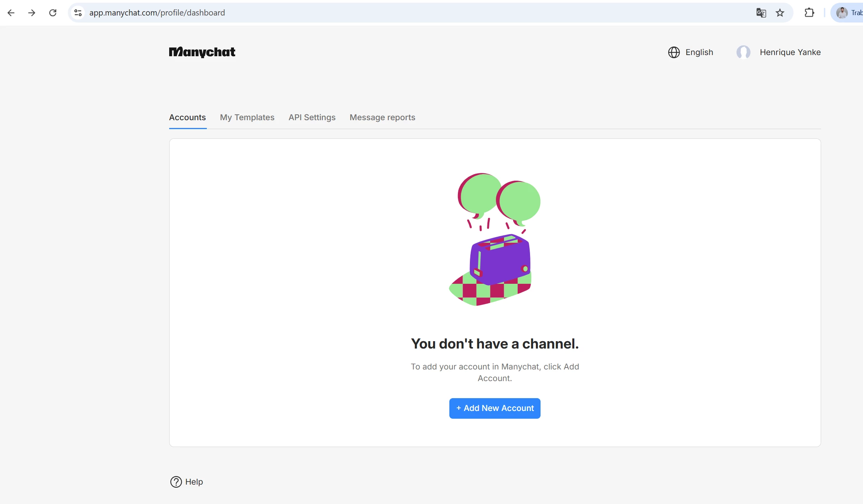The width and height of the screenshot is (863, 504).
Task: Reload the page
Action: point(53,13)
